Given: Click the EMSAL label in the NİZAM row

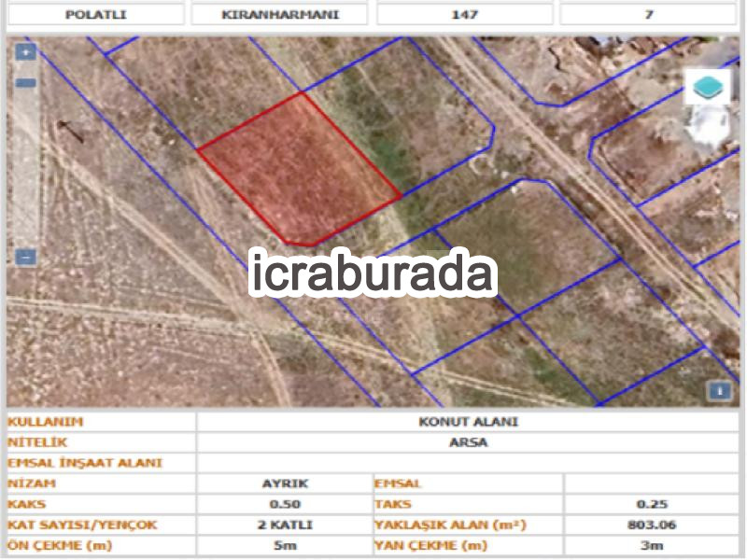Looking at the screenshot, I should pyautogui.click(x=398, y=483).
